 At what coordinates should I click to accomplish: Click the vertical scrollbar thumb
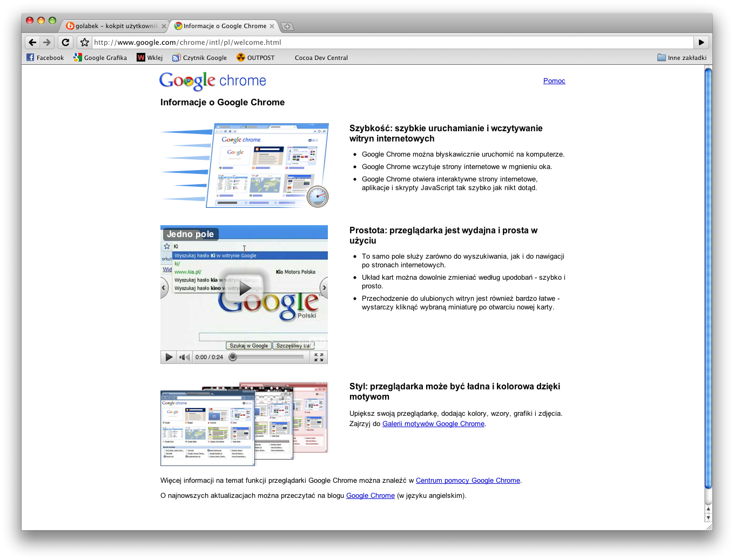tap(708, 278)
